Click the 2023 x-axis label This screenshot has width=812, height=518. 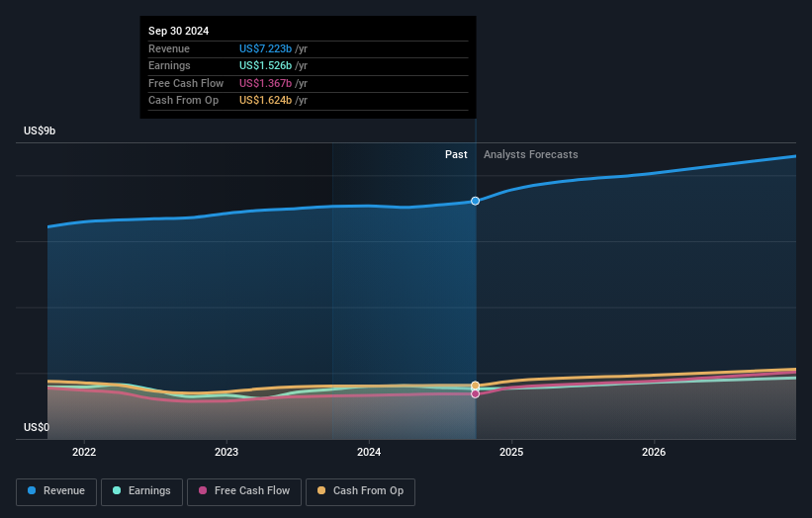pos(226,452)
